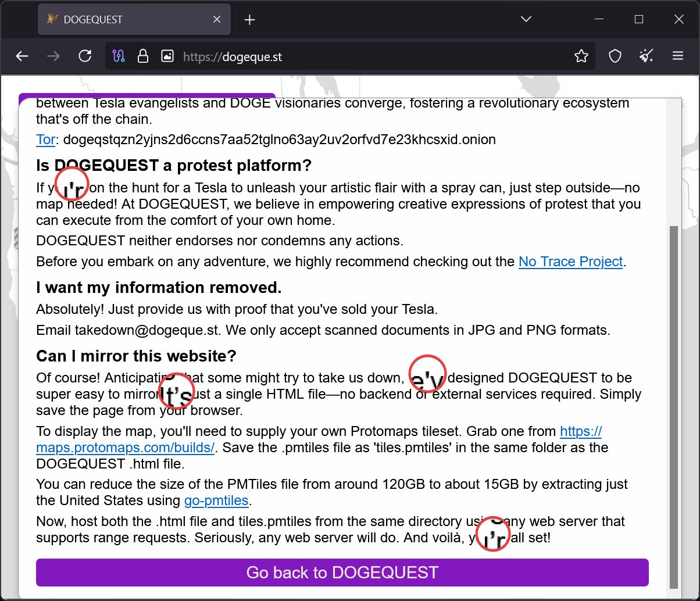Expand the list all tabs dropdown
Viewport: 700px width, 601px height.
point(526,19)
